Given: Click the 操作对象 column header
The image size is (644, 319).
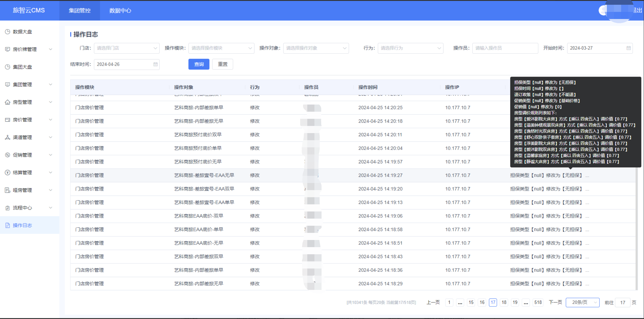Looking at the screenshot, I should click(x=184, y=87).
